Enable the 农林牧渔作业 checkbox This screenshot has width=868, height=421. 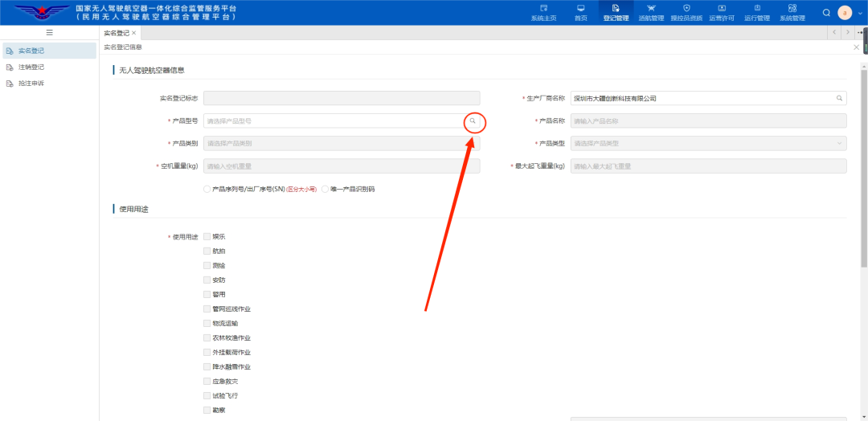[x=207, y=337]
